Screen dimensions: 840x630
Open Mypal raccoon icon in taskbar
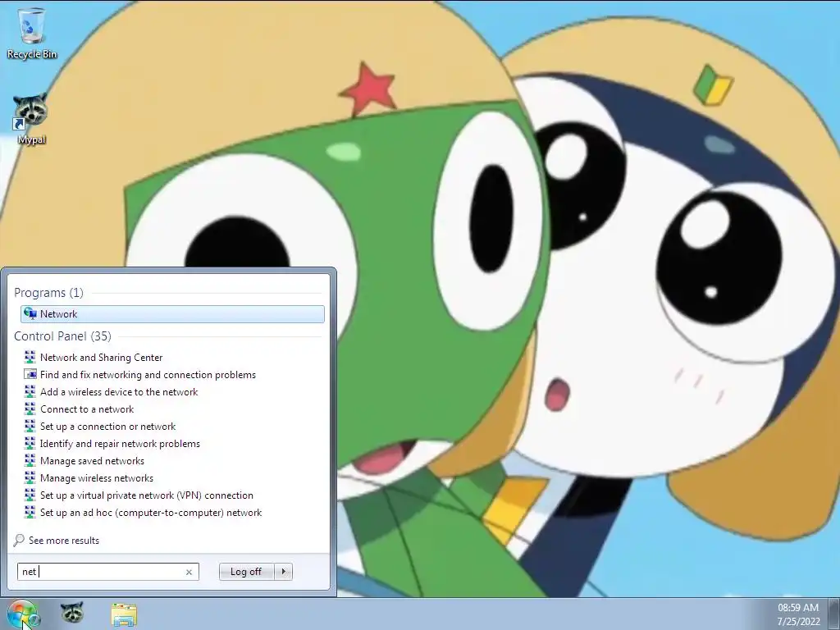tap(71, 614)
